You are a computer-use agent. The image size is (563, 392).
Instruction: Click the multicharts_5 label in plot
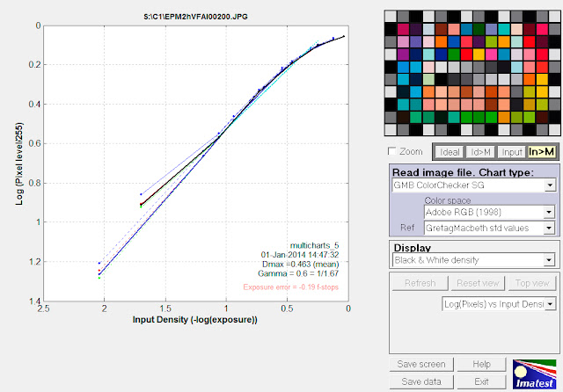pos(315,246)
